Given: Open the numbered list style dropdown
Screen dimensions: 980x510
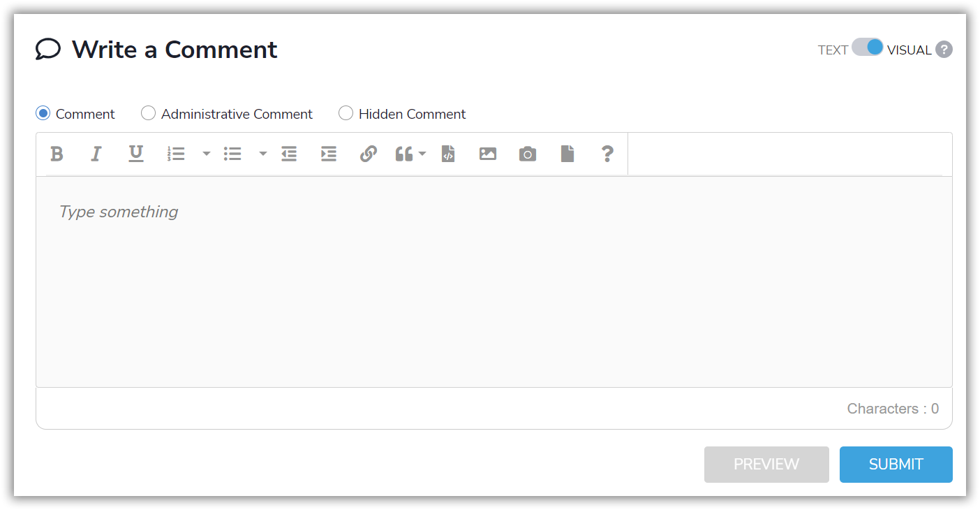Looking at the screenshot, I should [206, 154].
